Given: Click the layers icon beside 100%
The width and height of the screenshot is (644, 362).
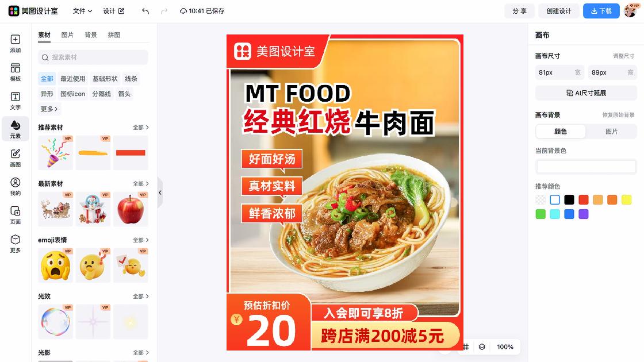Looking at the screenshot, I should [482, 347].
